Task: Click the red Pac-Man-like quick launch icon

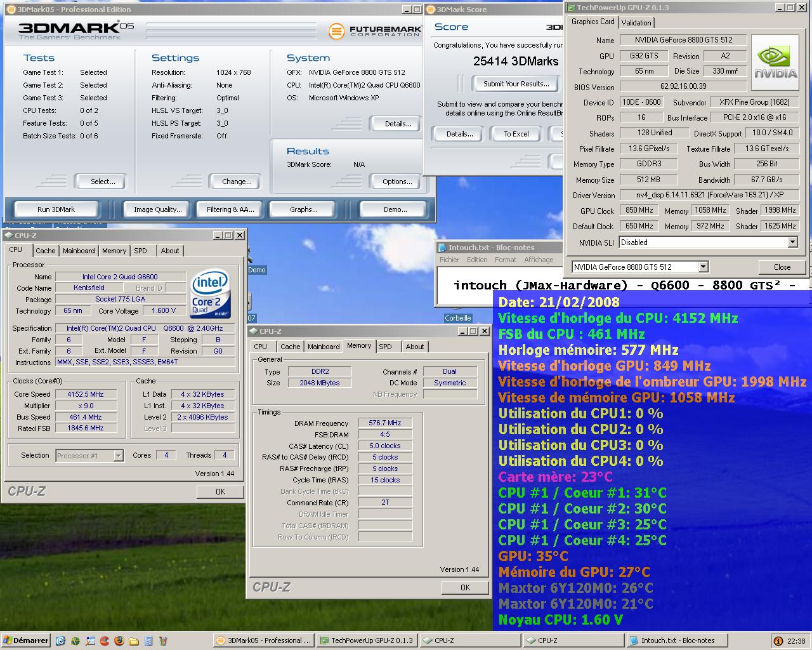Action: [x=105, y=641]
